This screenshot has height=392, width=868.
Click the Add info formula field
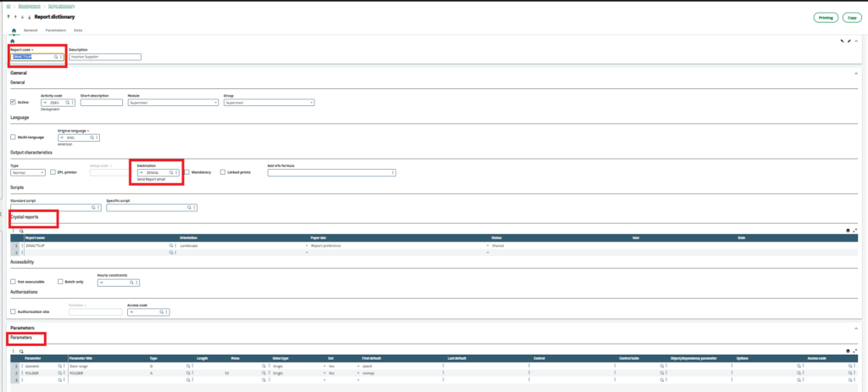click(331, 173)
